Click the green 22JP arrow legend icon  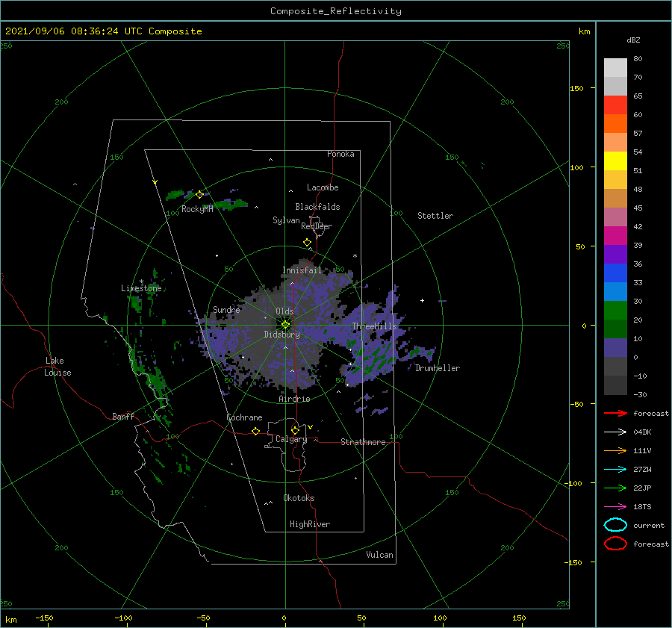tap(615, 488)
